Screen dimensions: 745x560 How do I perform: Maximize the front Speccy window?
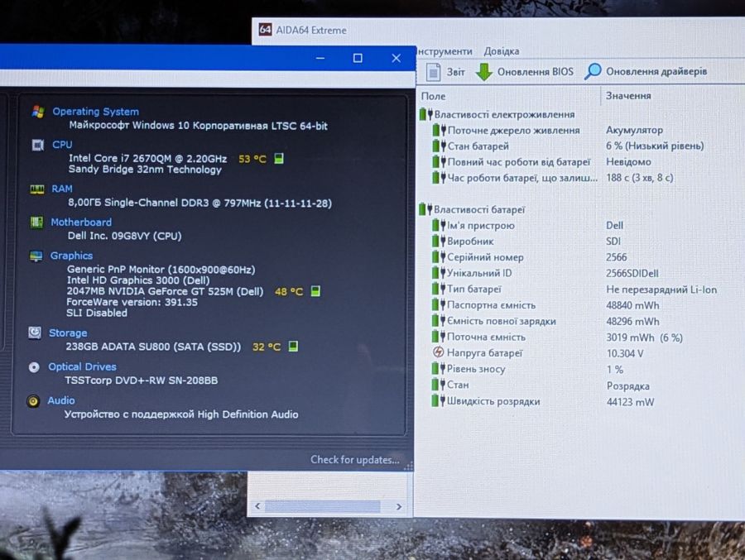click(358, 58)
